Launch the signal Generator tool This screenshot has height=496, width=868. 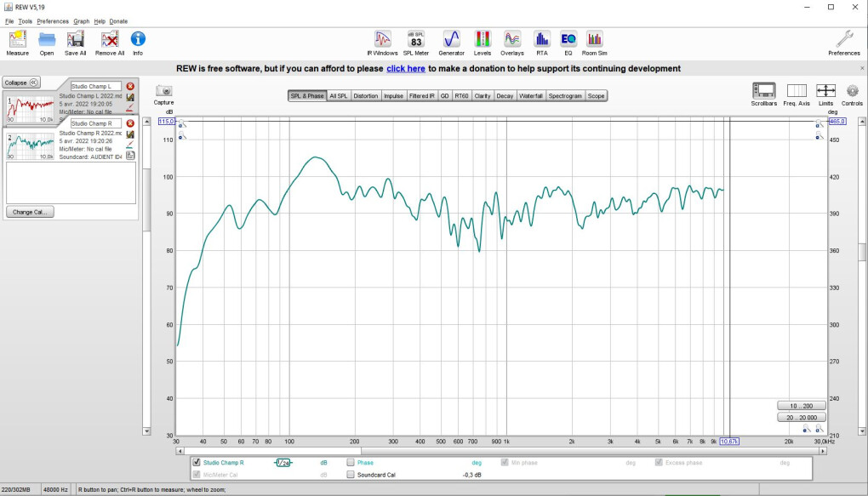(x=452, y=39)
